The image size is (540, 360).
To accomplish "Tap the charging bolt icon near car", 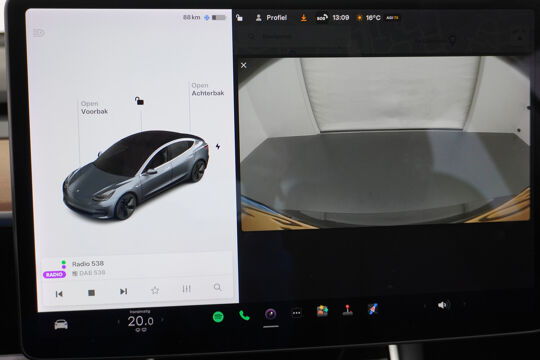I will 218,147.
